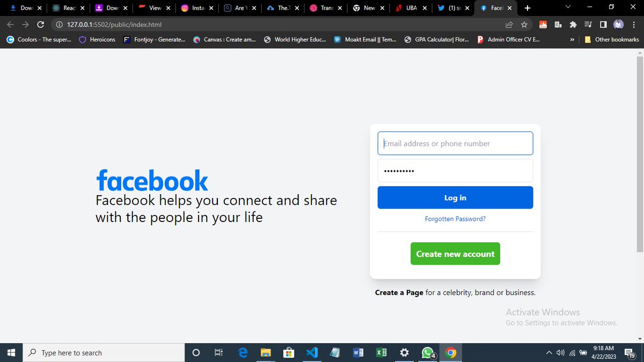Open the R extension icon in toolbar
Screen dimensions: 644x362
[558, 25]
